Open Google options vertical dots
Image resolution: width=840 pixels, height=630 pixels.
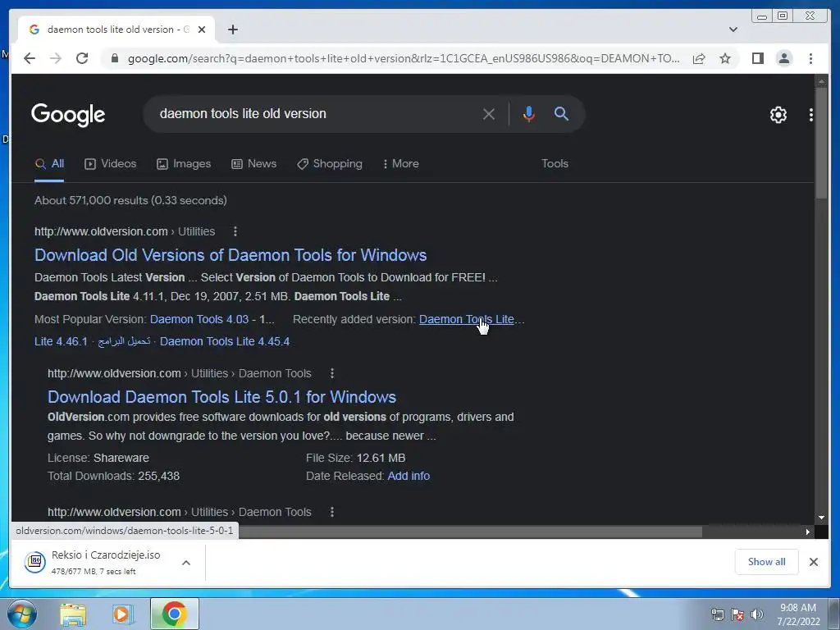(x=811, y=115)
